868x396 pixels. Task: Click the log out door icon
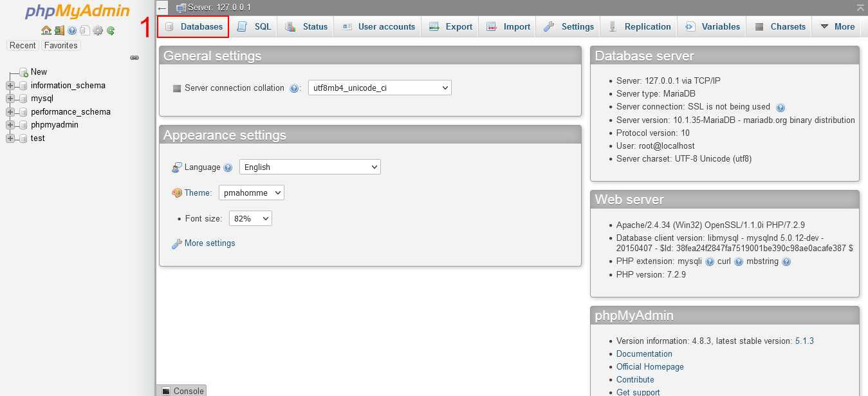59,30
